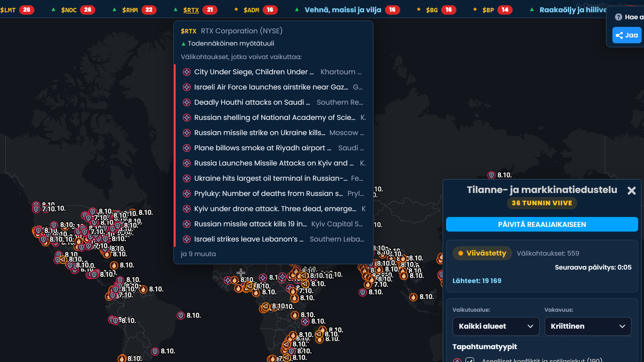The image size is (644, 362).
Task: Select the $RTX ticker item
Action: [196, 10]
